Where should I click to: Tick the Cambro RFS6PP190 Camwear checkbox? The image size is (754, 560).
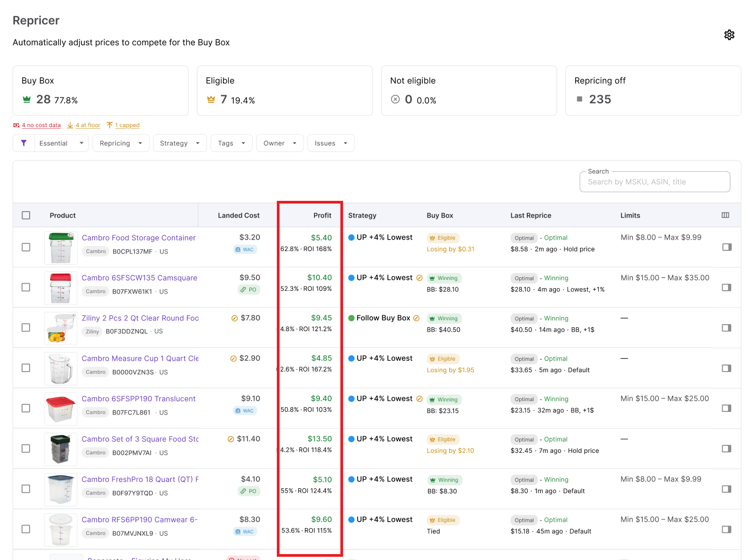coord(26,529)
